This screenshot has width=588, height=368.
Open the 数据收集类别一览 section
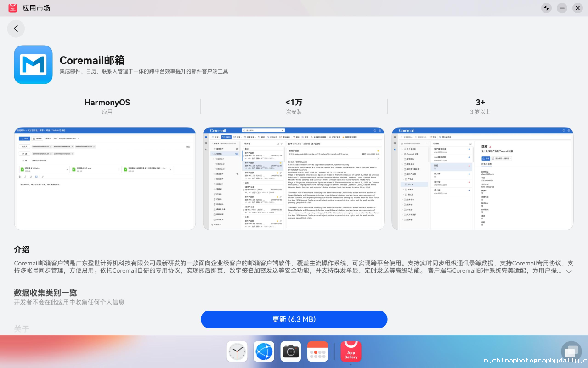(45, 293)
